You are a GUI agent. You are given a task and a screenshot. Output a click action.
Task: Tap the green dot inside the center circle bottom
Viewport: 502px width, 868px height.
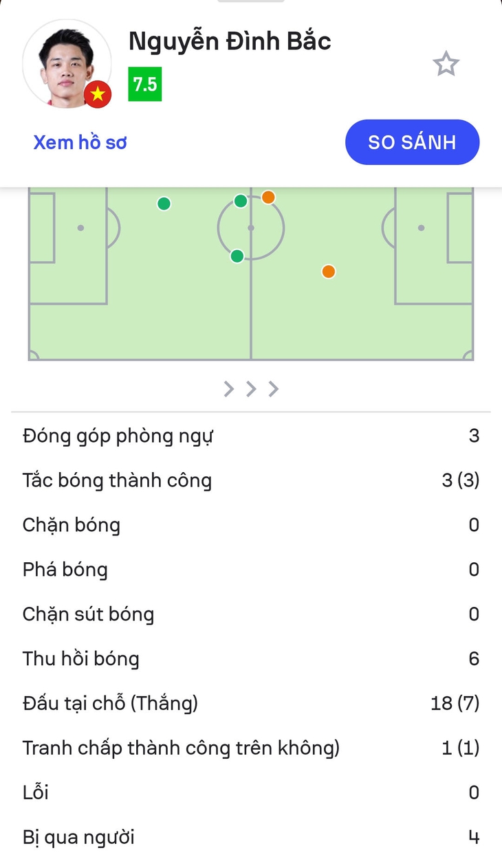pyautogui.click(x=237, y=256)
